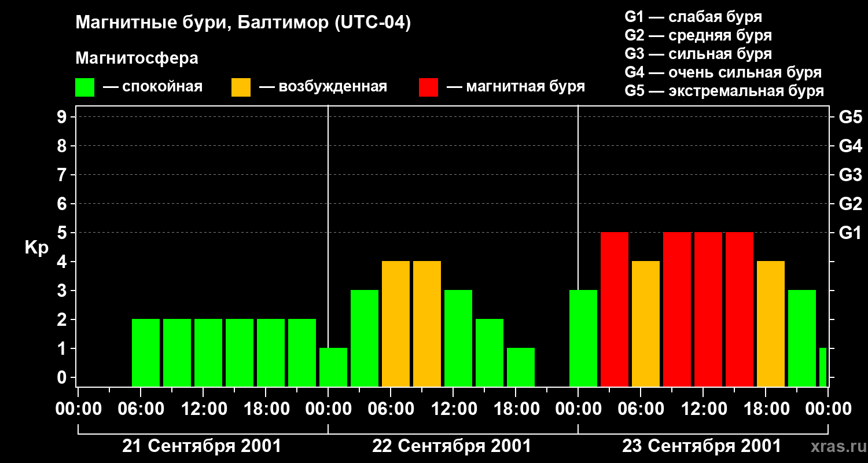Click the right-axis 'G4' label

point(851,146)
